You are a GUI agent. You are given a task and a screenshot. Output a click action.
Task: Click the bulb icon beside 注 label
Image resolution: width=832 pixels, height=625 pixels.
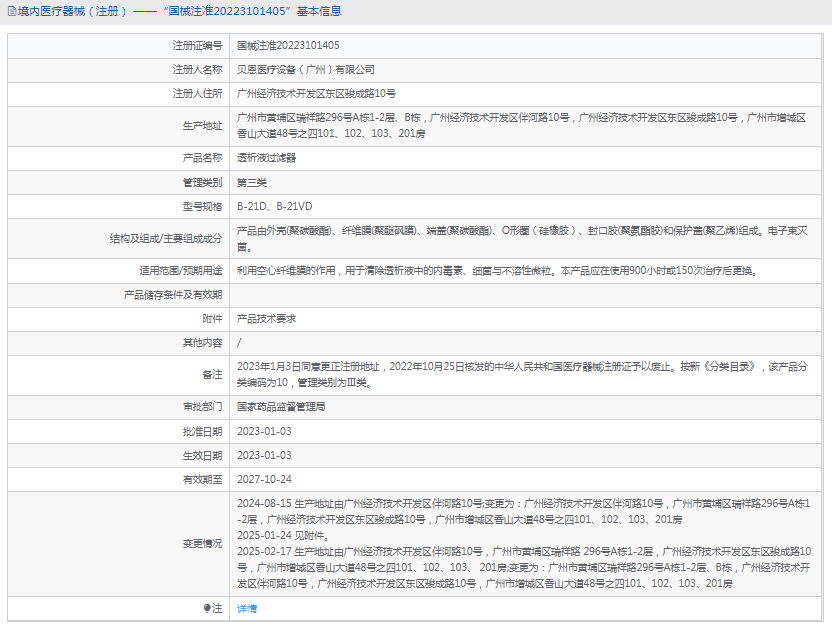tap(207, 608)
